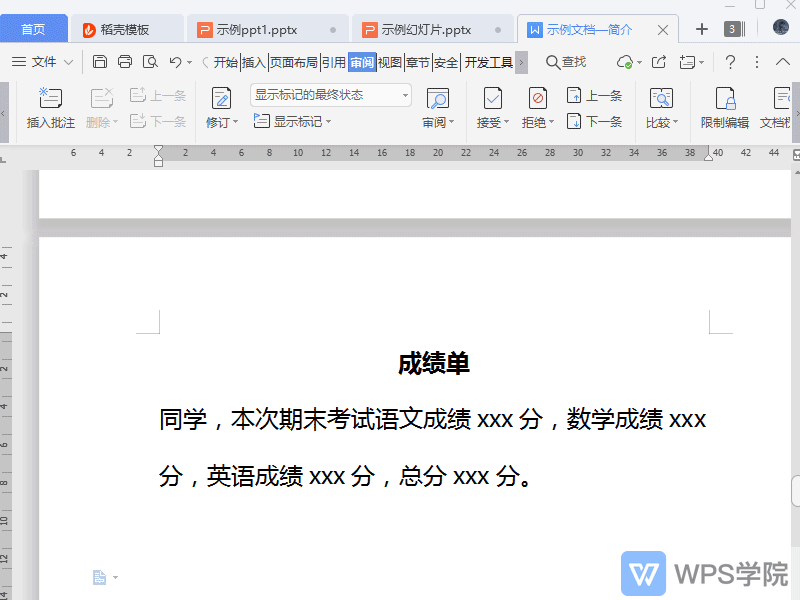Undo the last action

[x=174, y=61]
